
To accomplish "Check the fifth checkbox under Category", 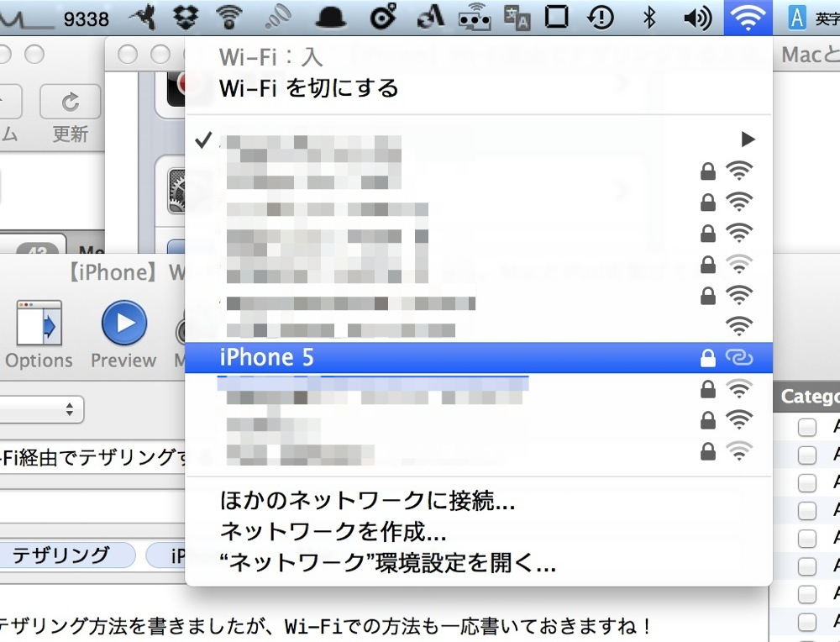I will click(806, 538).
